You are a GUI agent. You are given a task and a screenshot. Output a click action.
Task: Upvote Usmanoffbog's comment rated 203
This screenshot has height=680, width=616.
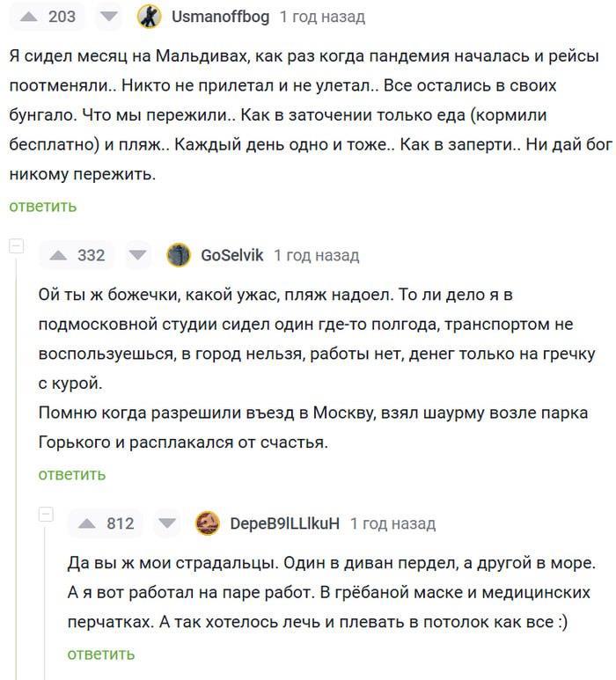click(30, 17)
